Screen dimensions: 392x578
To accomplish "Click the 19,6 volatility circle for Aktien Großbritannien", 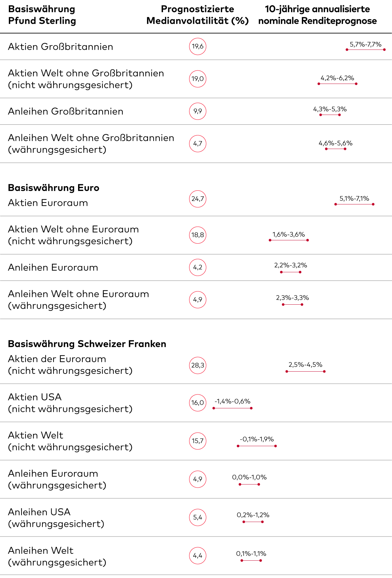I will [x=198, y=46].
